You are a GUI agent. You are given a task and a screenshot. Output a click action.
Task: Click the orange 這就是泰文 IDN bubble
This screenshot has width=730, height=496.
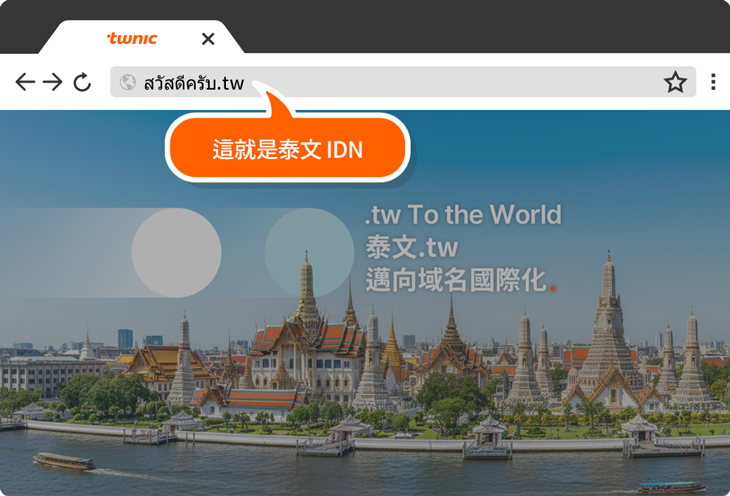[287, 150]
